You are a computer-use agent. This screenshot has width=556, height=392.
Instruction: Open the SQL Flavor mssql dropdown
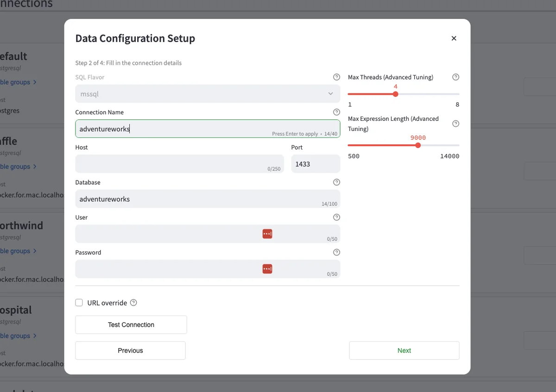tap(207, 94)
